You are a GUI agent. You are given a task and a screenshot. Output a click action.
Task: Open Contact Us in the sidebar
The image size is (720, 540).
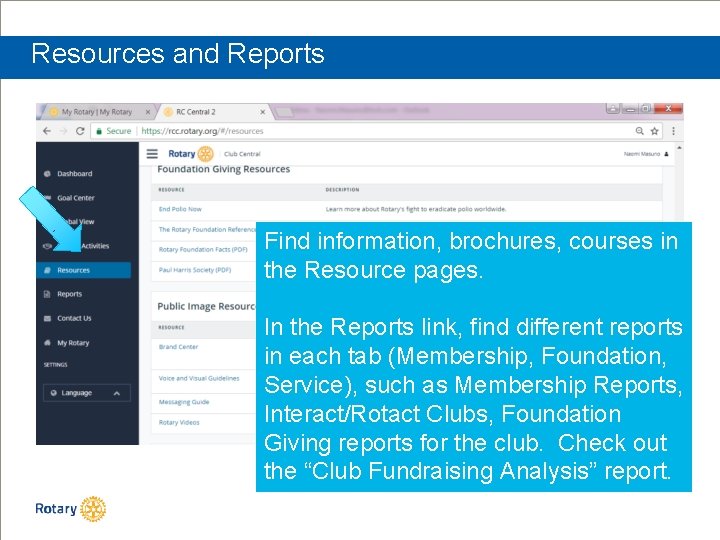pyautogui.click(x=74, y=318)
